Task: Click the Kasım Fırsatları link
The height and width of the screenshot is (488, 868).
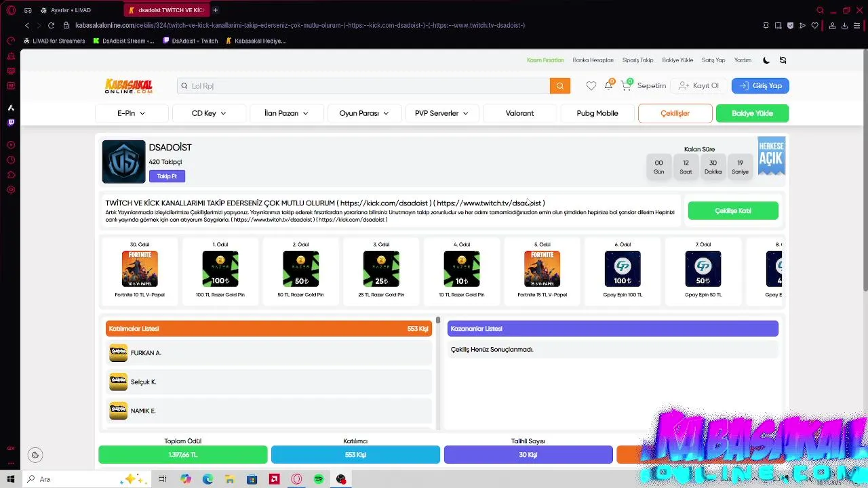Action: click(545, 60)
